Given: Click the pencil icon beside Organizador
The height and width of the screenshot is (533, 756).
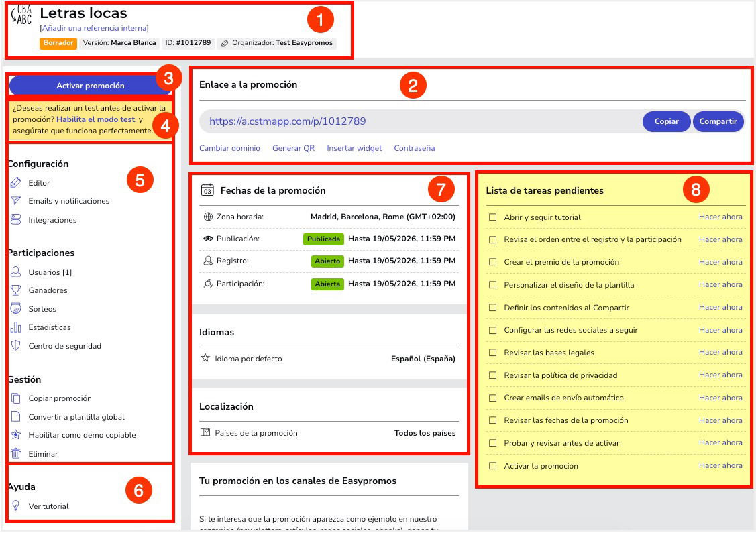Looking at the screenshot, I should pyautogui.click(x=225, y=44).
